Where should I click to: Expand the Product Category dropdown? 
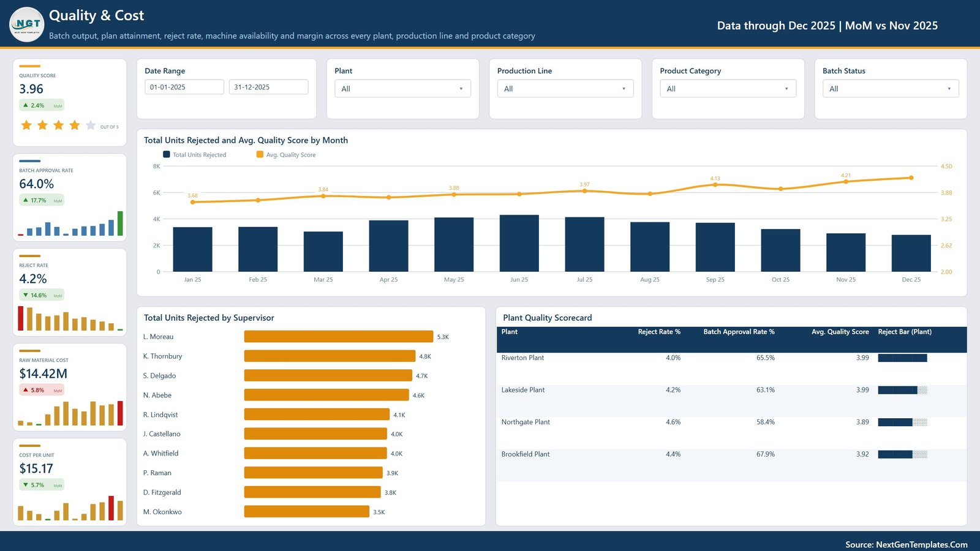728,89
